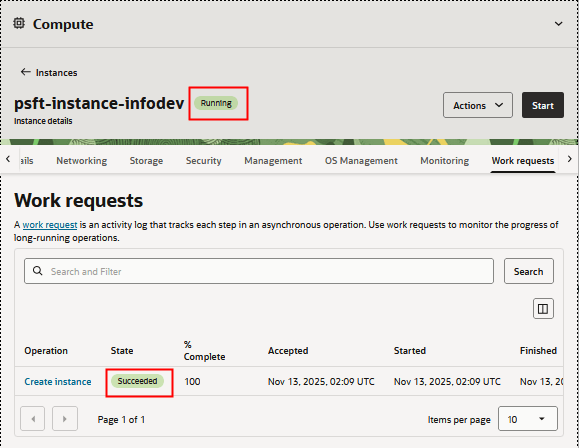Sort by the % Complete column header

[204, 350]
